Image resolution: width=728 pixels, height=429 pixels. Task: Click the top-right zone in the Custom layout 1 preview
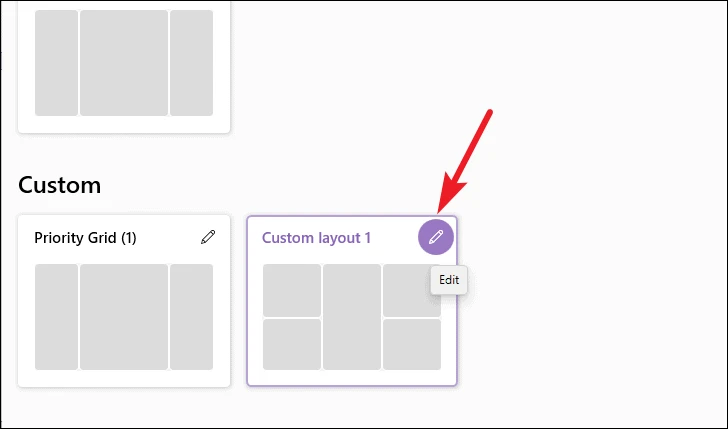(409, 290)
